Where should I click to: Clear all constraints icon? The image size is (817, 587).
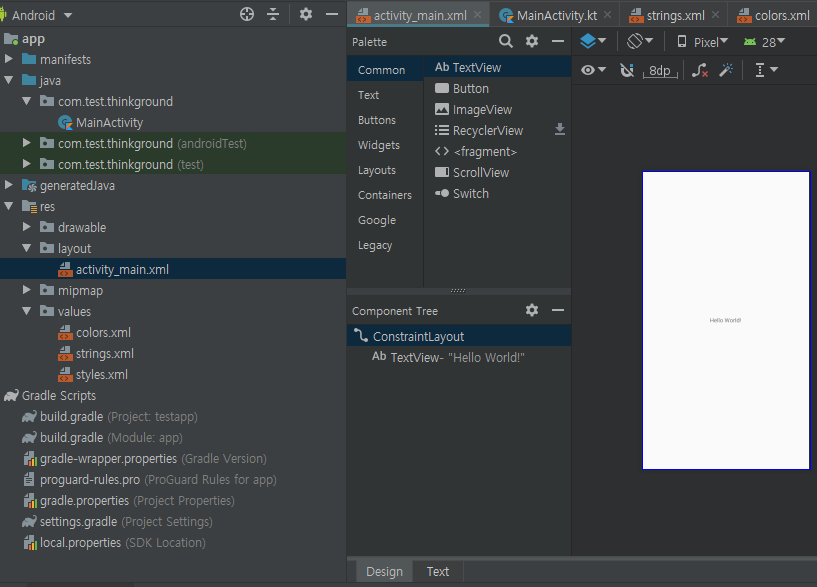(700, 70)
